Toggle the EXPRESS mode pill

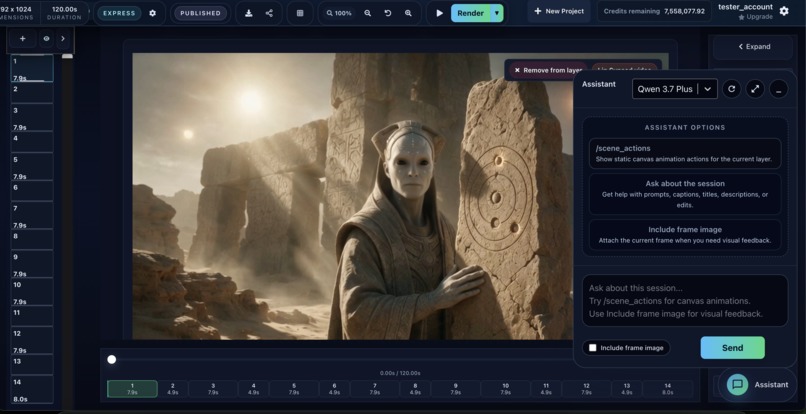119,13
